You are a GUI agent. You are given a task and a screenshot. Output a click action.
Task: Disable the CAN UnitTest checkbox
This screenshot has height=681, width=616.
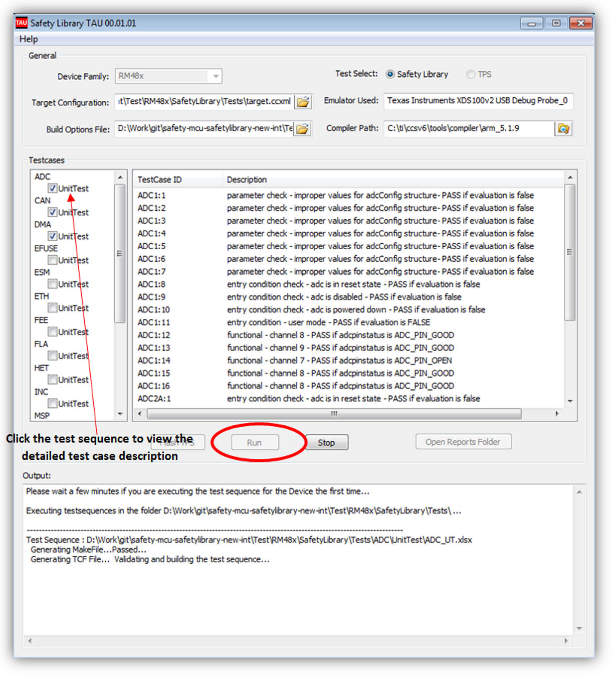click(53, 212)
